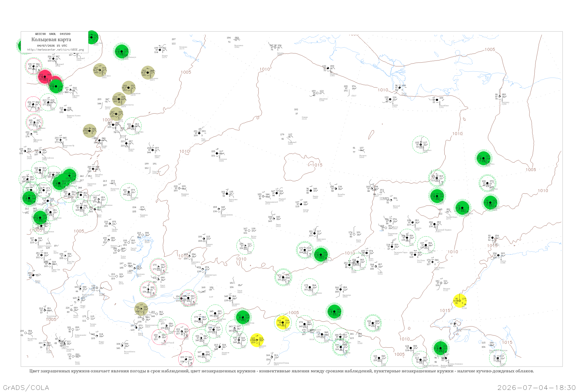
Task: Click the Агинское station circle symbol
Action: click(x=220, y=347)
